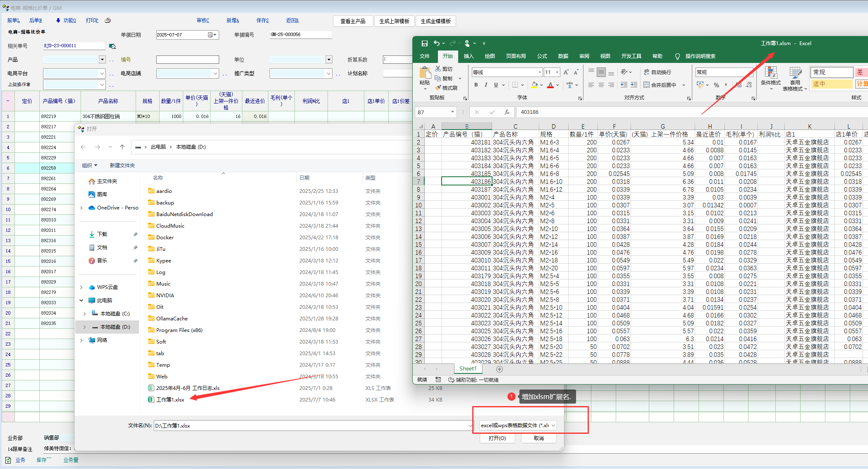Click the 打开(O) button
Viewport: 868px width, 469px height.
(x=497, y=438)
